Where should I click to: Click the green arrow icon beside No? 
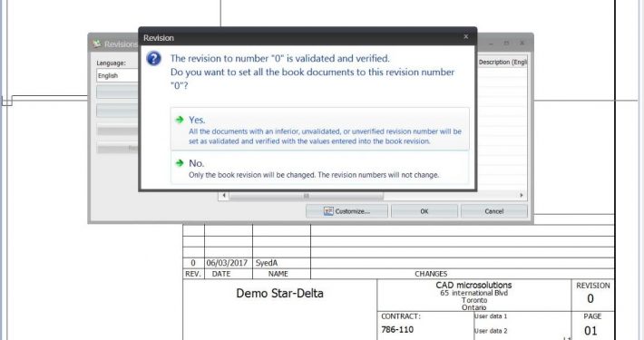pyautogui.click(x=180, y=163)
